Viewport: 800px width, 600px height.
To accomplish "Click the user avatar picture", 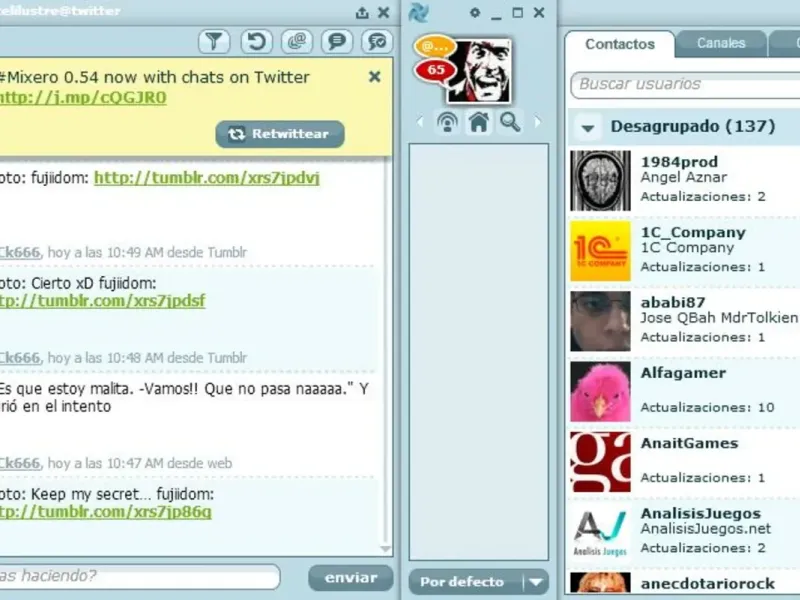I will point(480,71).
